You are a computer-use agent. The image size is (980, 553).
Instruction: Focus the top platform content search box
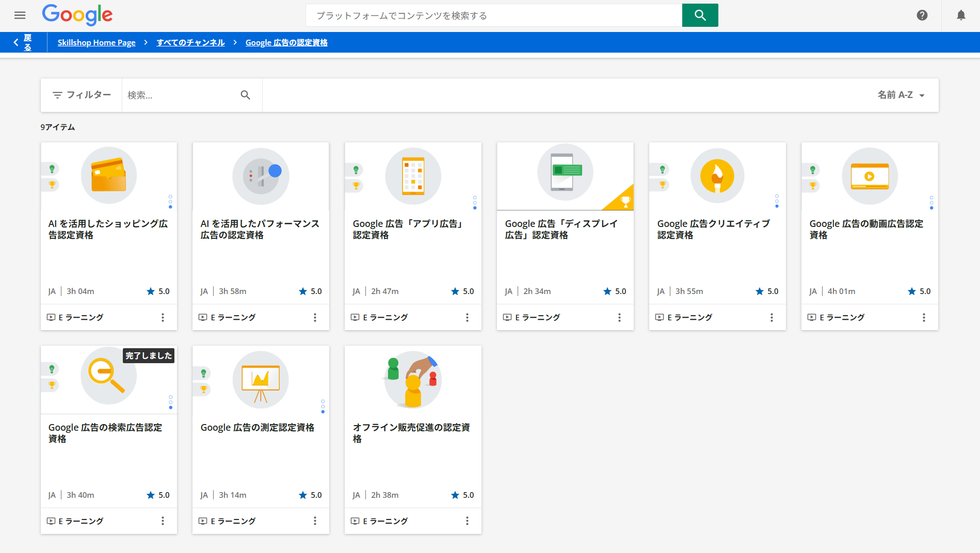494,15
